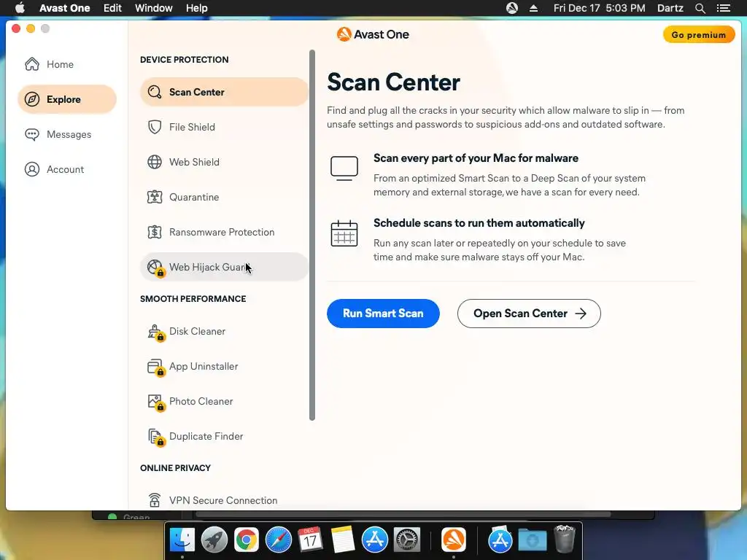Open Finder from the Dock

click(x=182, y=540)
